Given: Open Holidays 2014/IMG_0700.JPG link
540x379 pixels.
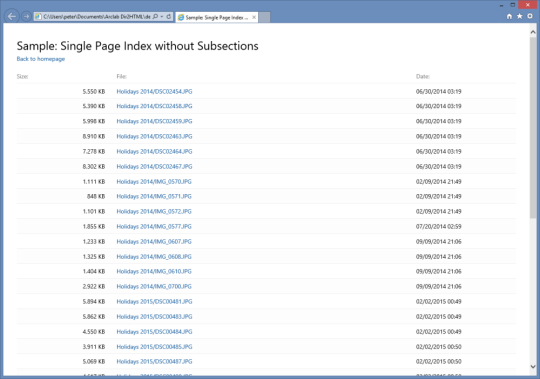Looking at the screenshot, I should tap(154, 286).
